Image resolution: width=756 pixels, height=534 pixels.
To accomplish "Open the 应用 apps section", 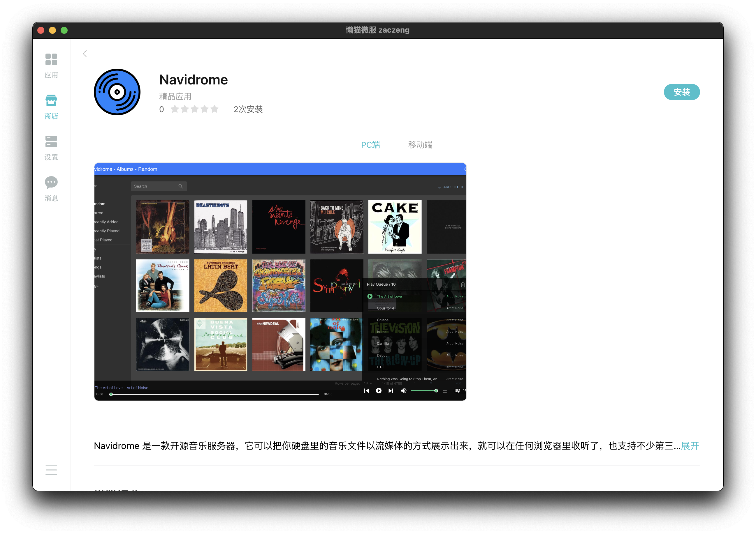I will [x=51, y=66].
